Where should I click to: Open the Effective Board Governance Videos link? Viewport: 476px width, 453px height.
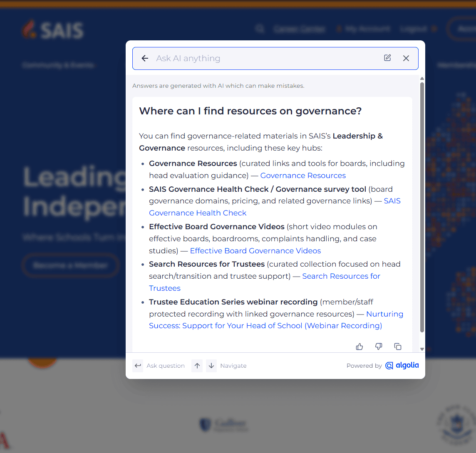click(255, 250)
